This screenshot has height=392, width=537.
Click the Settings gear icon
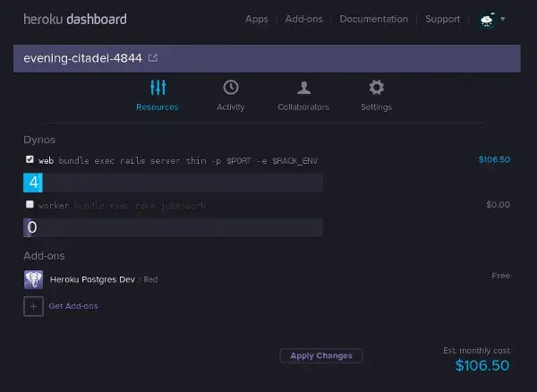tap(377, 88)
